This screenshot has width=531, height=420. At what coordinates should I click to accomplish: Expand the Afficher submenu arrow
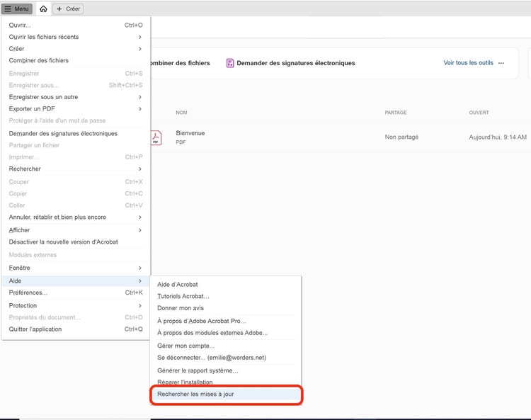click(139, 230)
